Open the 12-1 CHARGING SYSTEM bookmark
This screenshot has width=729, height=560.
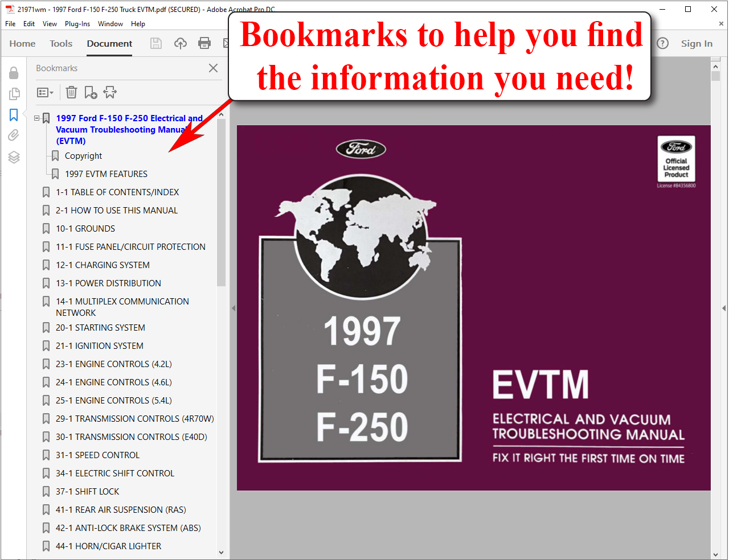pos(103,265)
